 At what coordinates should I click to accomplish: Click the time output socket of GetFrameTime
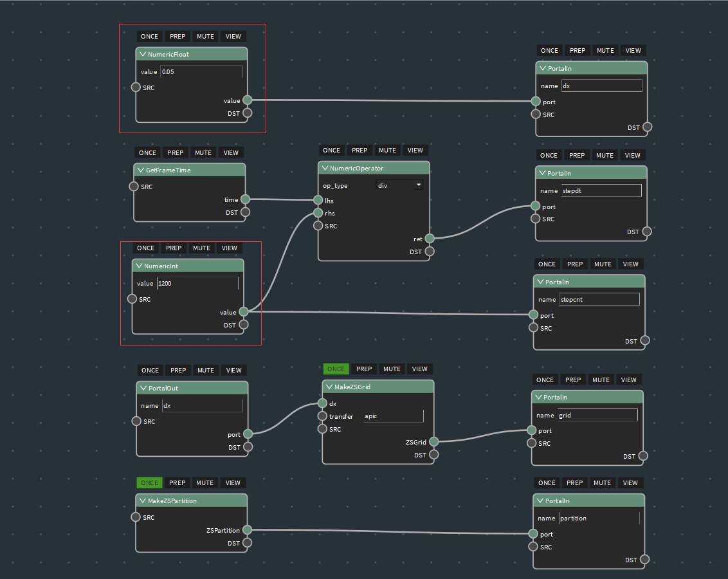click(x=245, y=199)
